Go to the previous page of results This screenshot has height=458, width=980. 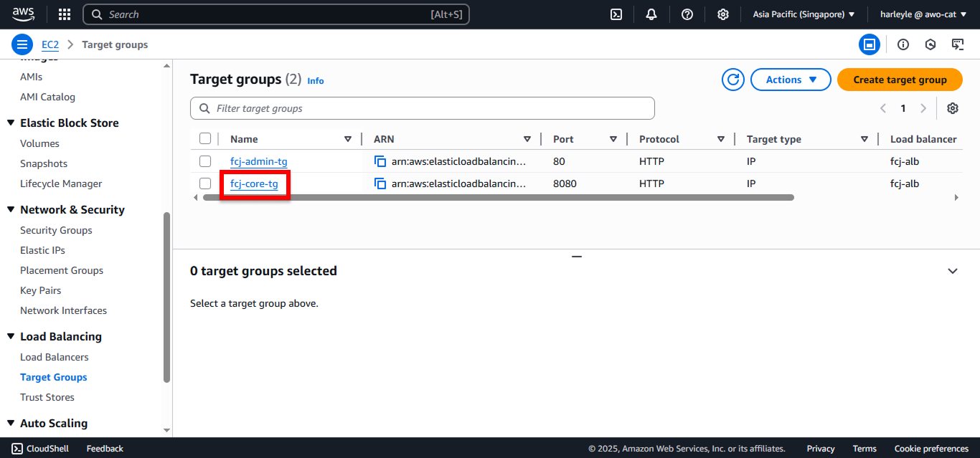(883, 108)
